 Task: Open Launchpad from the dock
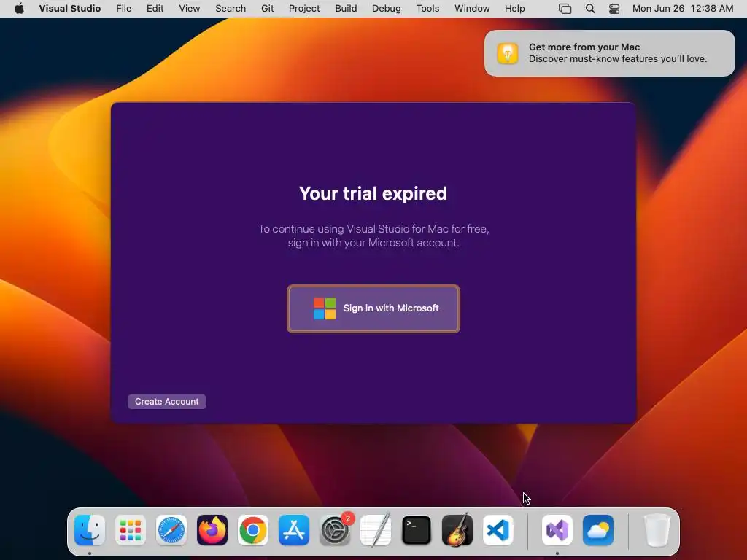(131, 530)
